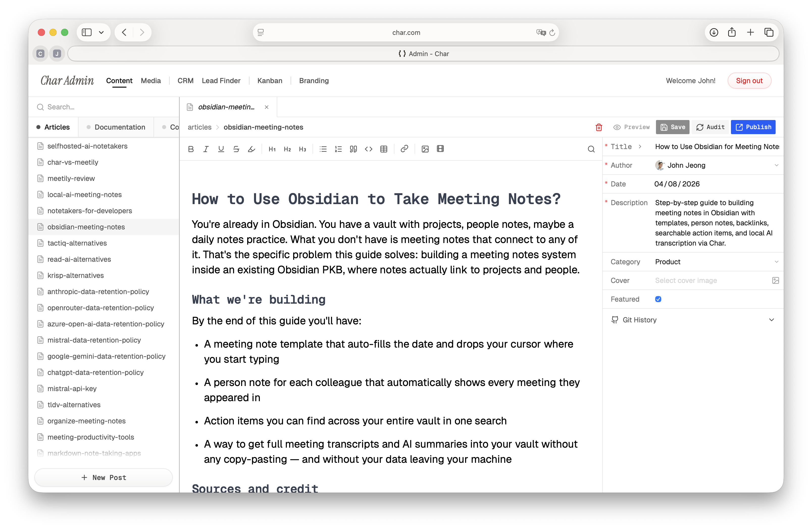Image resolution: width=812 pixels, height=530 pixels.
Task: Pick a cover image using the image icon
Action: 775,280
